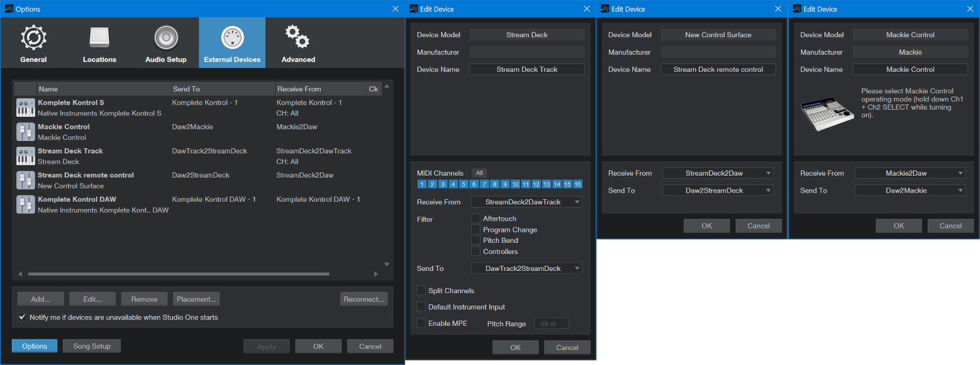This screenshot has width=980, height=365.
Task: Open the Locations drive icon page
Action: [99, 44]
